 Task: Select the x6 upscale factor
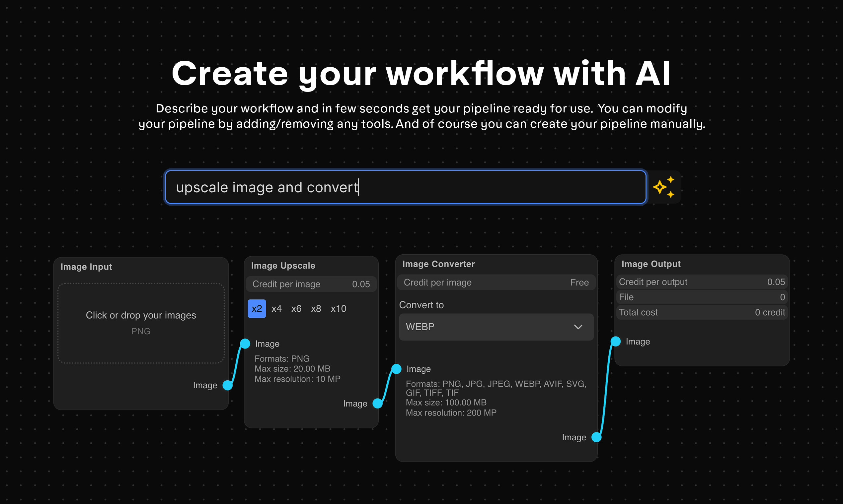pos(296,308)
